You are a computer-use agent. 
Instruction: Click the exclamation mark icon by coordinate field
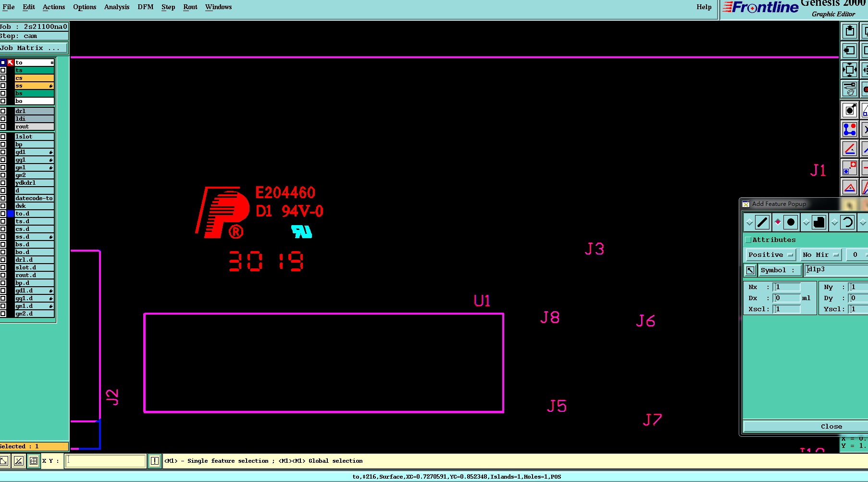click(155, 461)
